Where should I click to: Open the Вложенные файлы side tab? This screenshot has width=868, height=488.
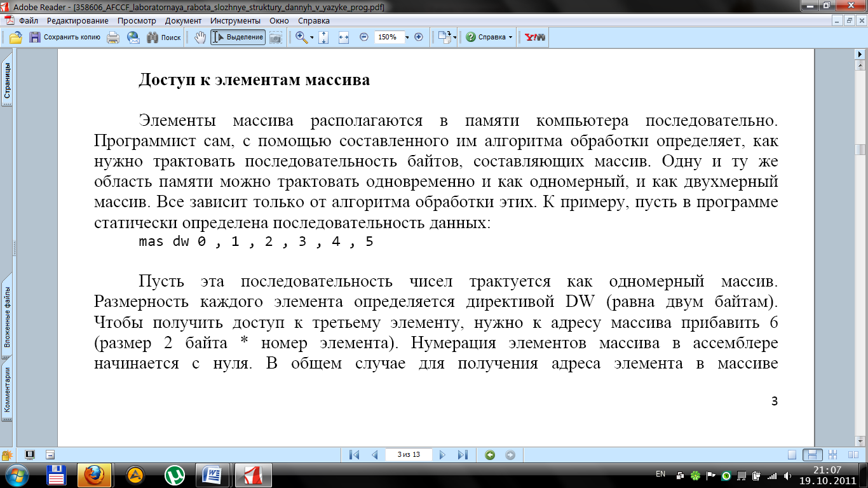point(7,316)
